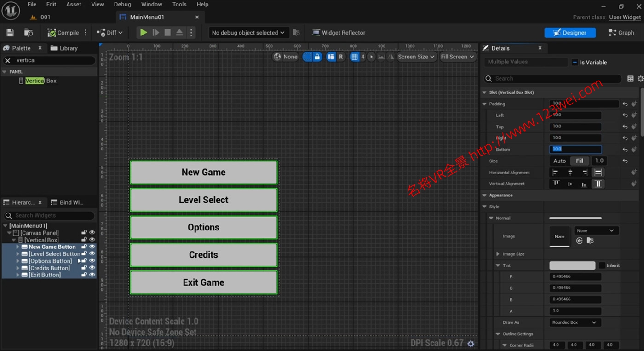
Task: Toggle the Is Variable checkbox
Action: pos(575,62)
